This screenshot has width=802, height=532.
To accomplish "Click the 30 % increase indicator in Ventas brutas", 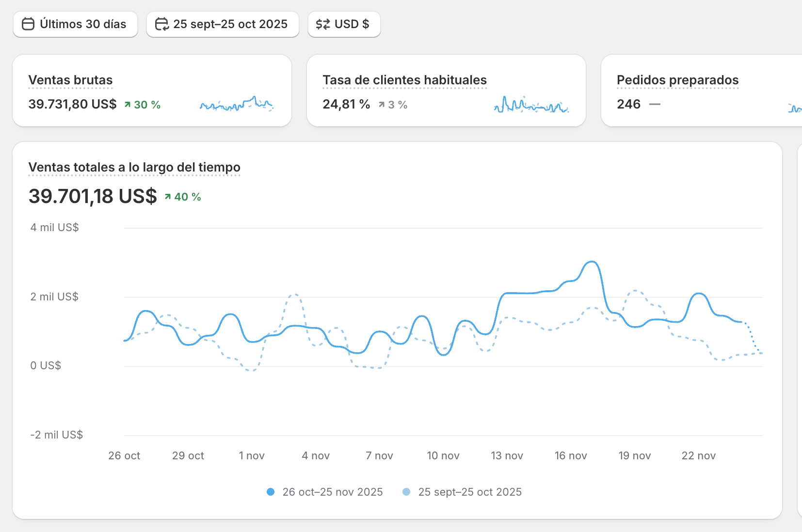I will click(x=142, y=105).
